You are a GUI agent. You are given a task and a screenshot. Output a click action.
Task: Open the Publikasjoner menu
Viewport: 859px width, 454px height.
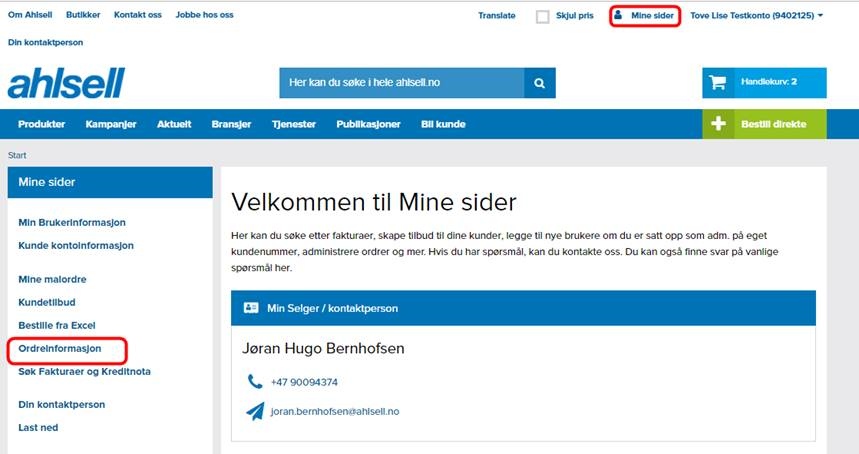[x=368, y=124]
